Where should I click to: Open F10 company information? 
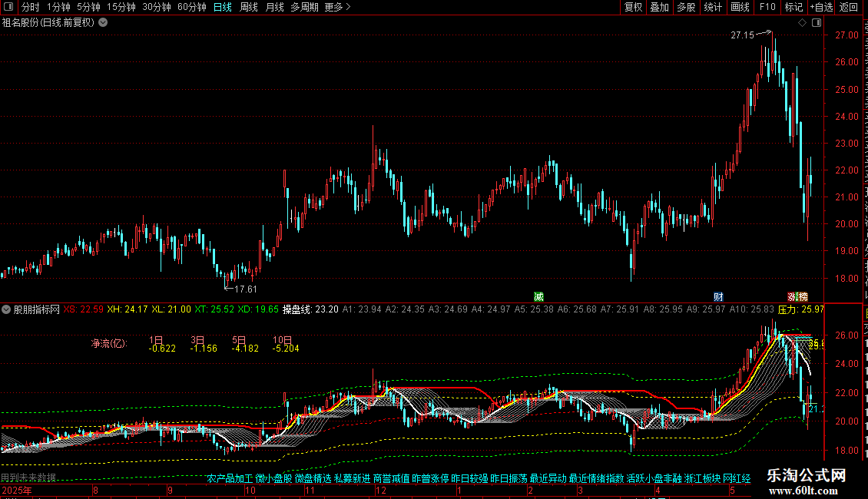(767, 7)
